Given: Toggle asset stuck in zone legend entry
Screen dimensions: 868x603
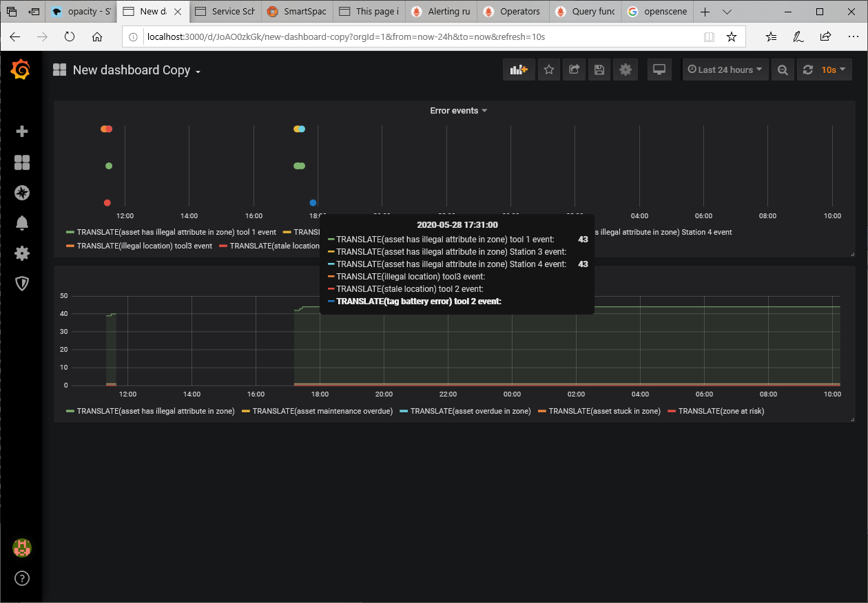Looking at the screenshot, I should 605,411.
